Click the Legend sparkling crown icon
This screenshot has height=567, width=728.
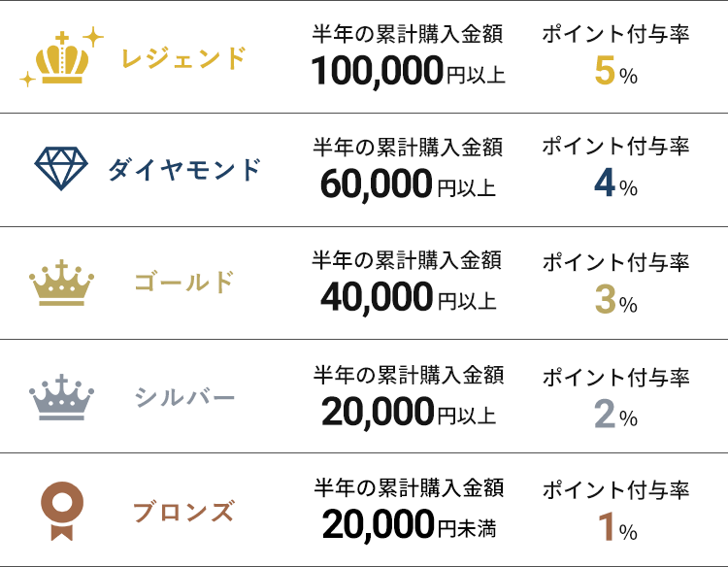(62, 58)
